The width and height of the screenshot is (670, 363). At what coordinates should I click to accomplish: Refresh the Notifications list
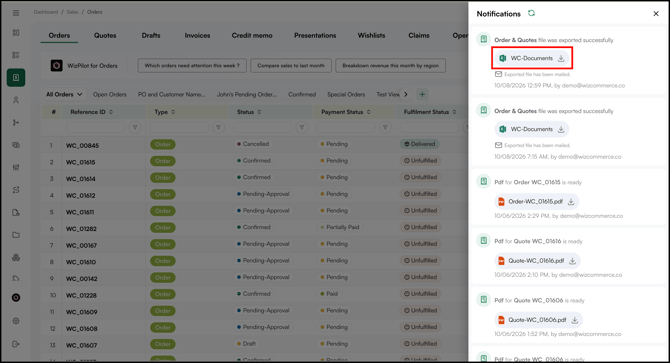click(531, 13)
